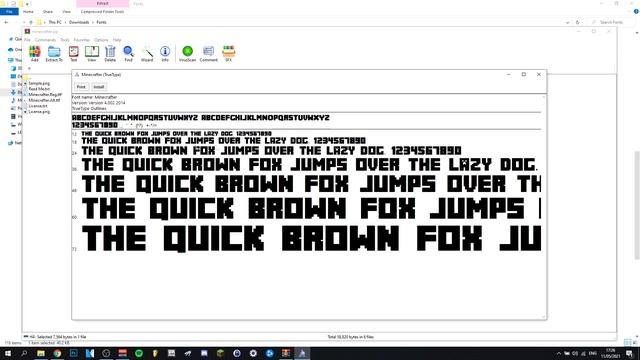
Task: Click the Explorer window vertical scrollbar
Action: 637,205
